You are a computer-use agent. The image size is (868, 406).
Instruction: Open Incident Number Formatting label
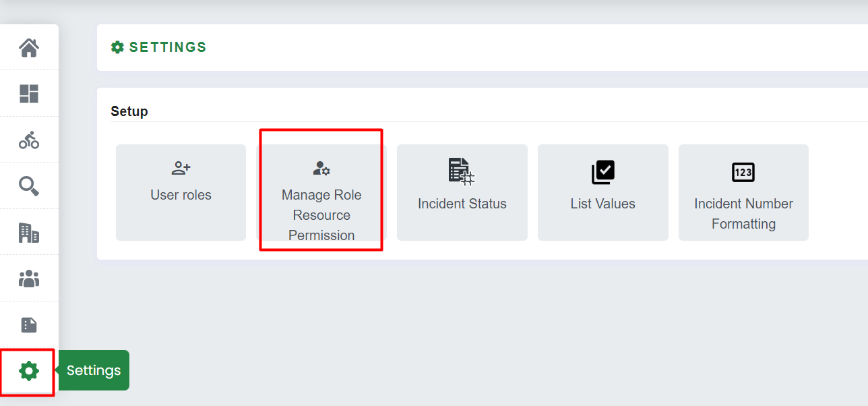pyautogui.click(x=743, y=214)
